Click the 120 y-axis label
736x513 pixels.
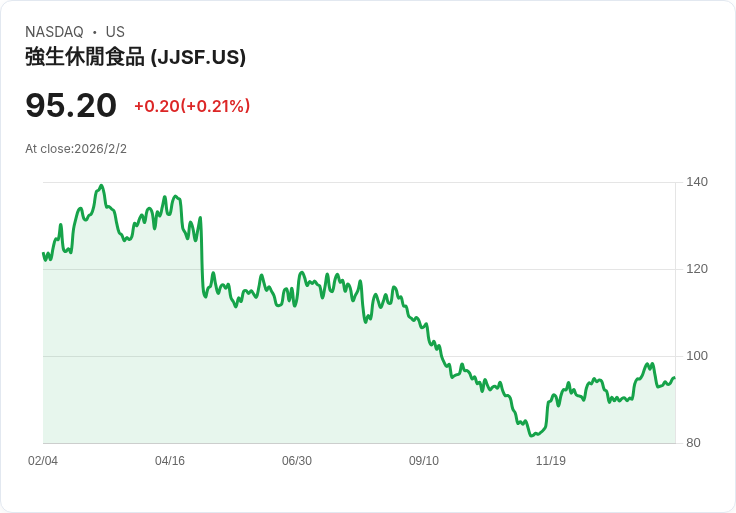click(x=697, y=269)
